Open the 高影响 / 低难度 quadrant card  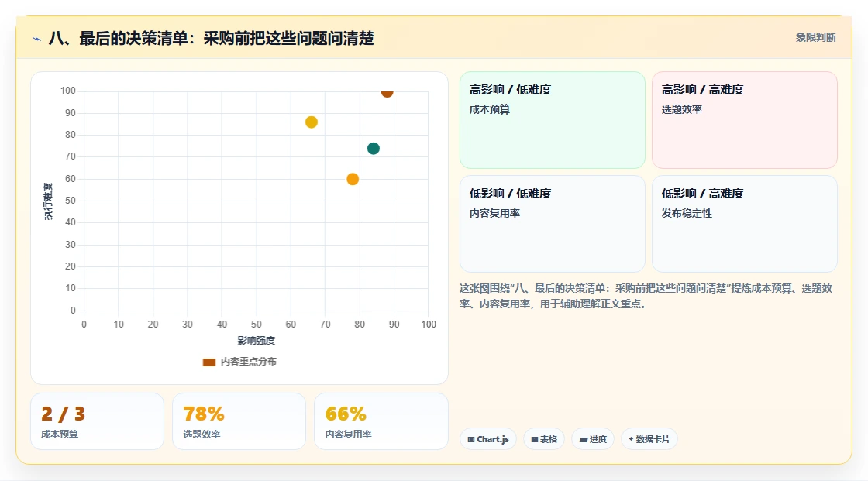point(553,120)
